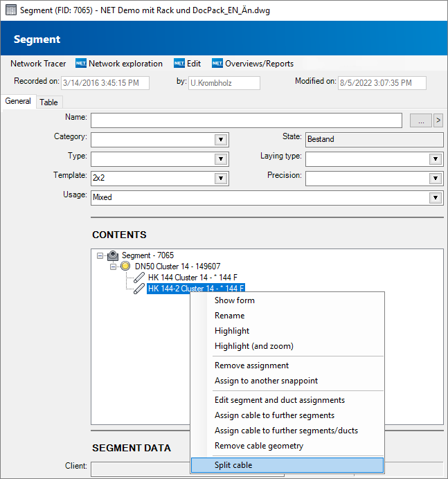
Task: Collapse the Segment - 7065 tree node
Action: click(x=100, y=255)
